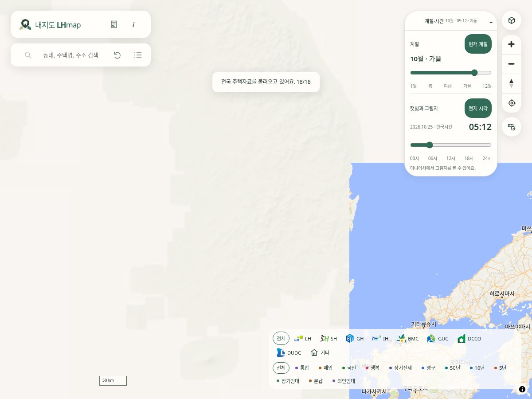Select 전체 in provider row

click(x=281, y=338)
